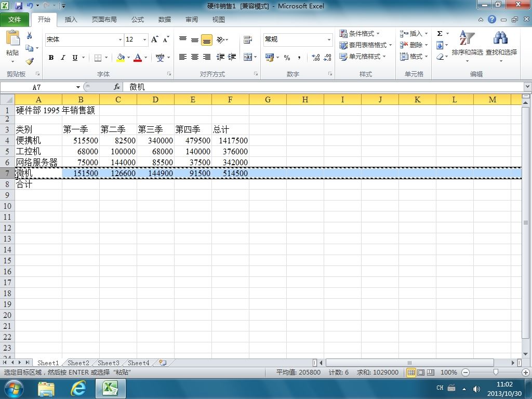The height and width of the screenshot is (399, 532).
Task: Center text horizontally in cell
Action: pos(195,57)
